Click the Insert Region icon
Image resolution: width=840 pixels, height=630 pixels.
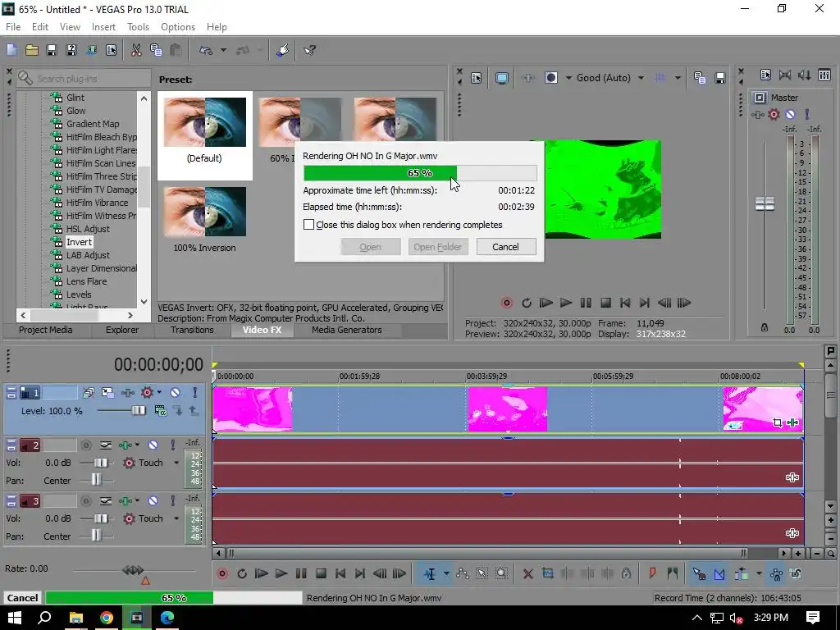(x=673, y=573)
